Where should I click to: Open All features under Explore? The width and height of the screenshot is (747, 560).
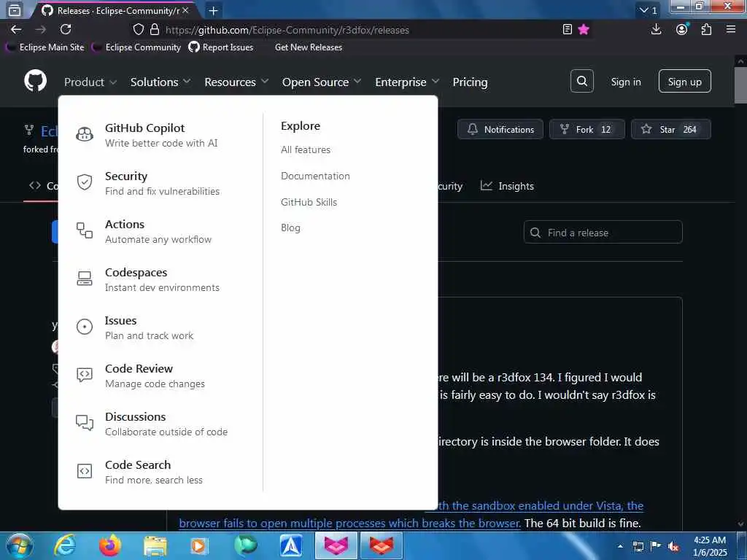pos(306,149)
